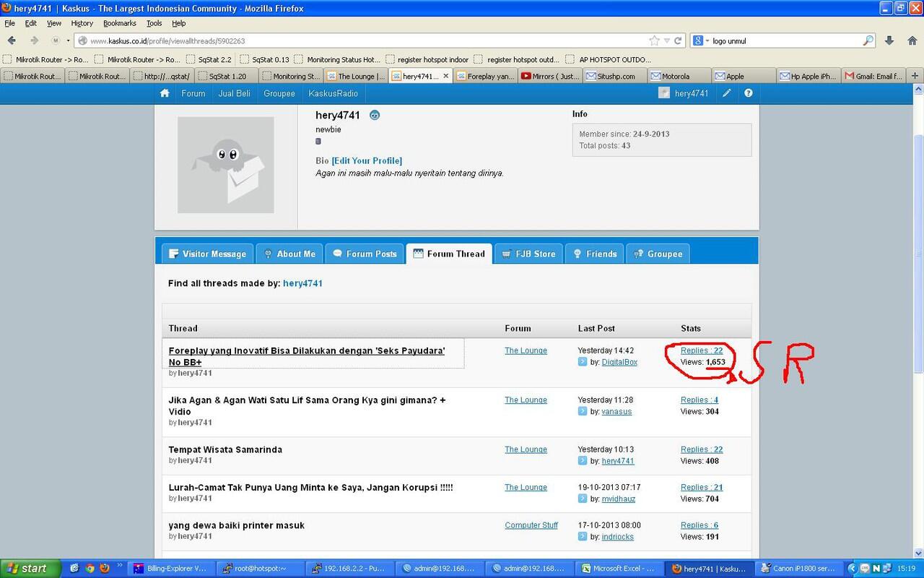Open Kaskus home via house icon
Viewport: 924px width, 578px height.
pos(165,93)
